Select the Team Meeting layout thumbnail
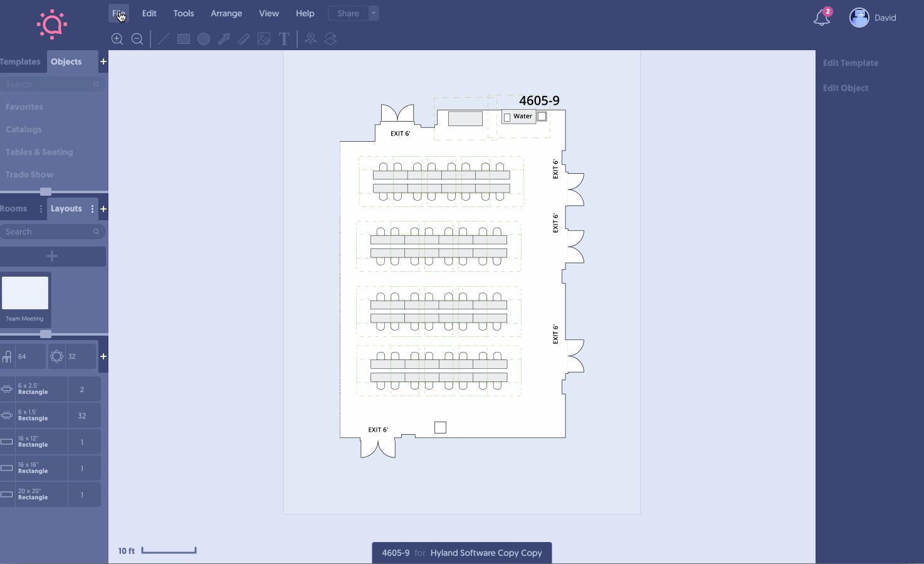This screenshot has height=564, width=924. tap(25, 294)
